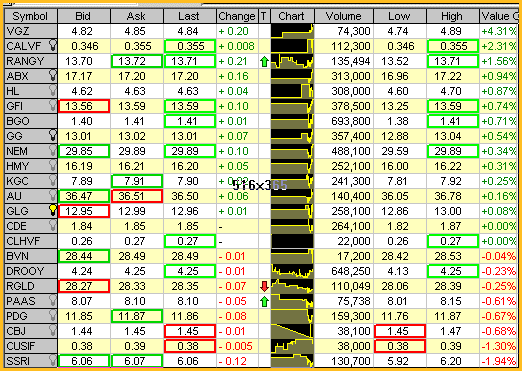Select the BGO symbol cell
This screenshot has width=522, height=371.
click(x=31, y=121)
